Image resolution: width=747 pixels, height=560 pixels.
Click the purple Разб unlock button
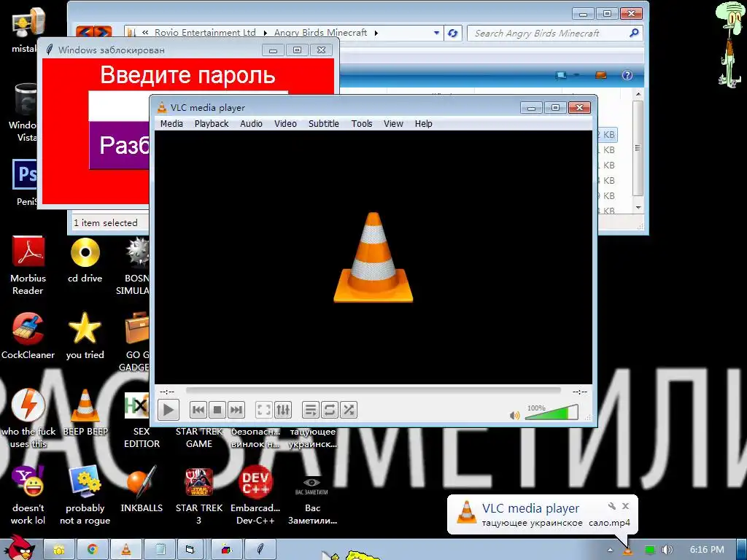[x=119, y=145]
